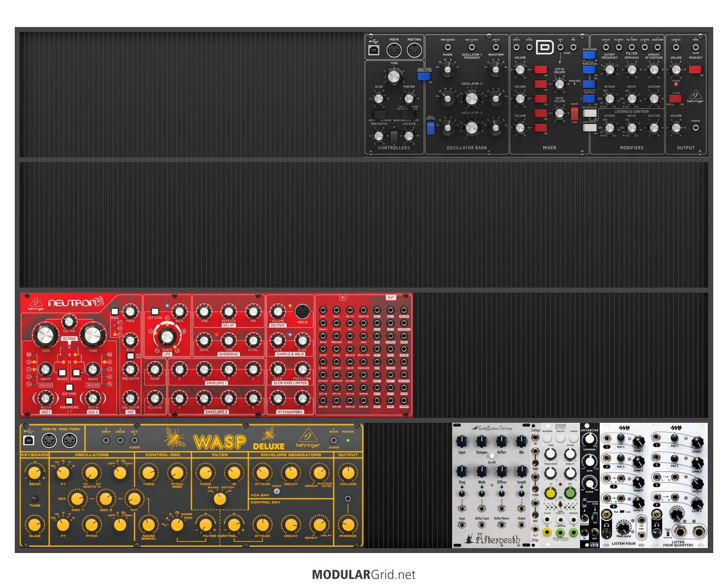Click the Pitch Mod knob on the Wasp
The image size is (728, 585).
(176, 473)
